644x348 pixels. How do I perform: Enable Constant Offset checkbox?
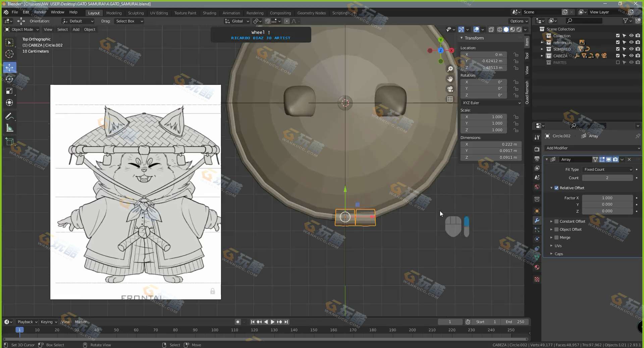click(556, 221)
